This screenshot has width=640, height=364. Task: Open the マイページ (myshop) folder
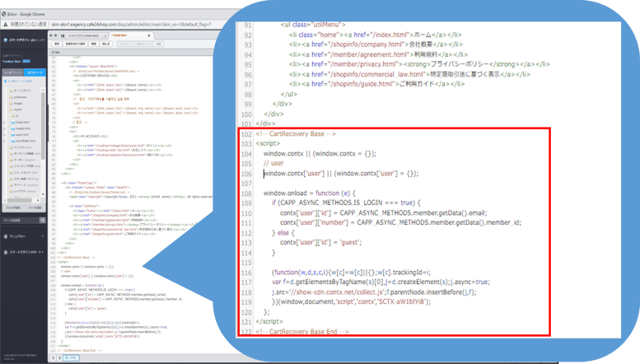tap(24, 184)
